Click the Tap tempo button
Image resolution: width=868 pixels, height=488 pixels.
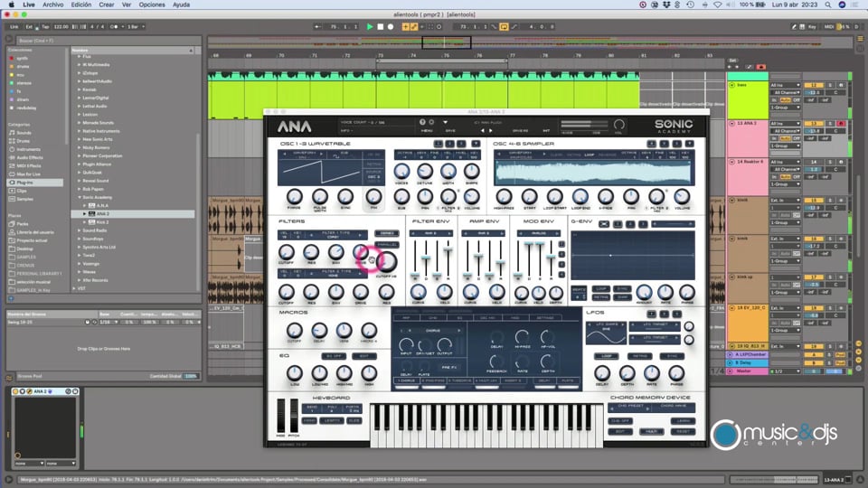45,26
